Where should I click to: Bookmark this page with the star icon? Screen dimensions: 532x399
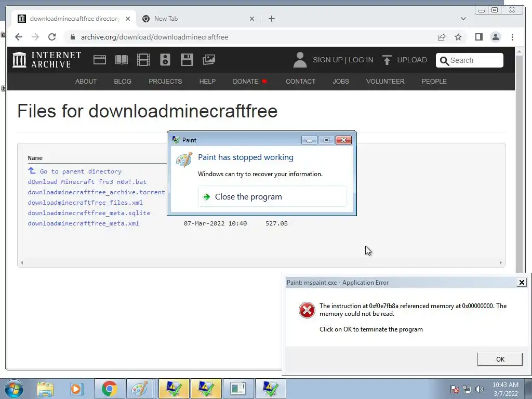458,37
